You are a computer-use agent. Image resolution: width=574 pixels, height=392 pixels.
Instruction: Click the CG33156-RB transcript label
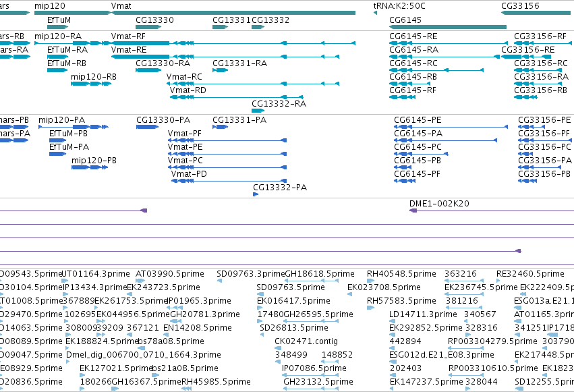[x=541, y=90]
